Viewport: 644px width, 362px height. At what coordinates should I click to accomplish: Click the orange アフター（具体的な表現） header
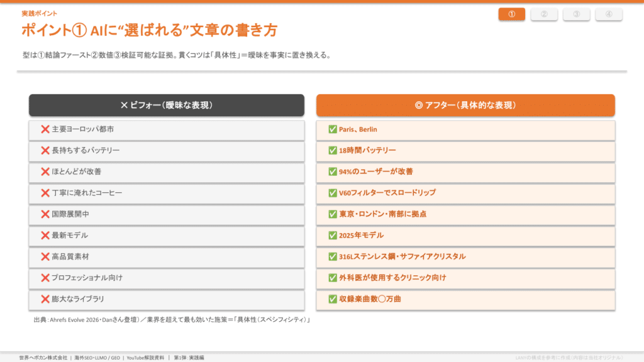(465, 105)
